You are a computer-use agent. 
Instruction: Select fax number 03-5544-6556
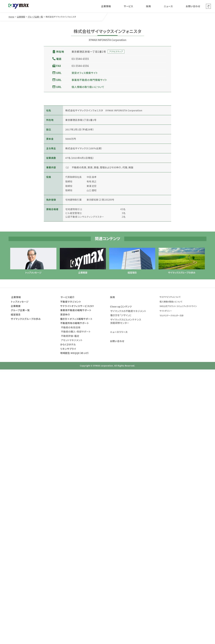(x=80, y=66)
